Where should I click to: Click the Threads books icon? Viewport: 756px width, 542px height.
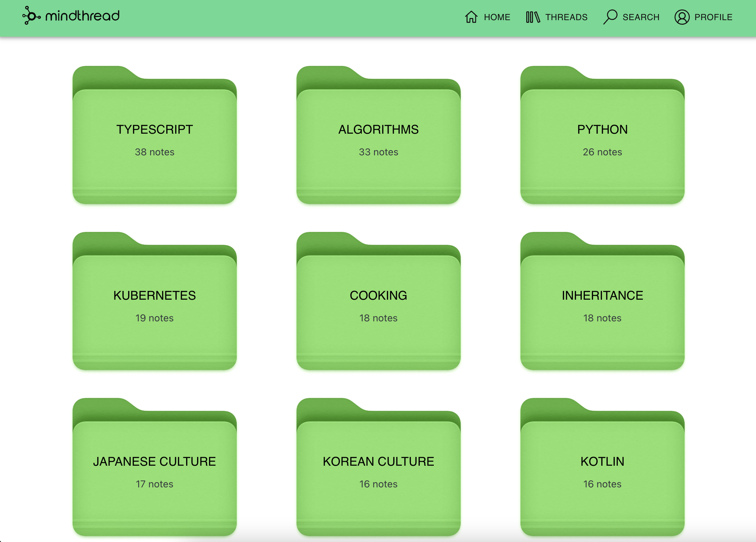pyautogui.click(x=532, y=17)
